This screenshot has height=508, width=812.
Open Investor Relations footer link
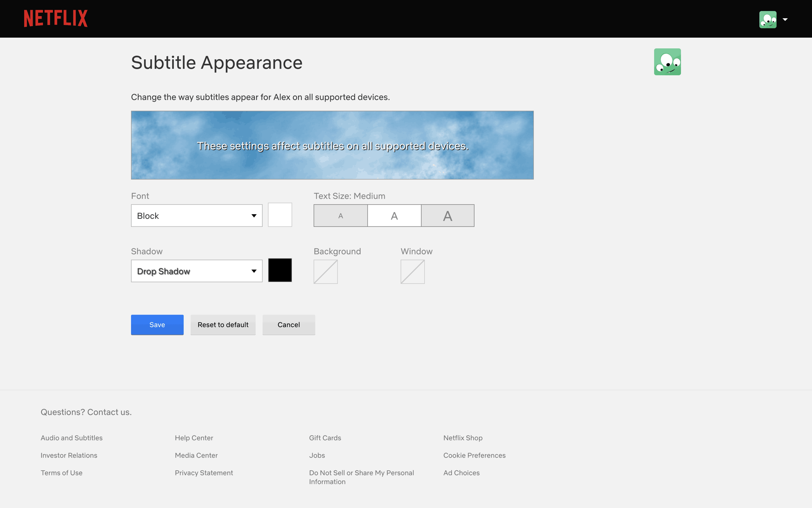point(69,455)
